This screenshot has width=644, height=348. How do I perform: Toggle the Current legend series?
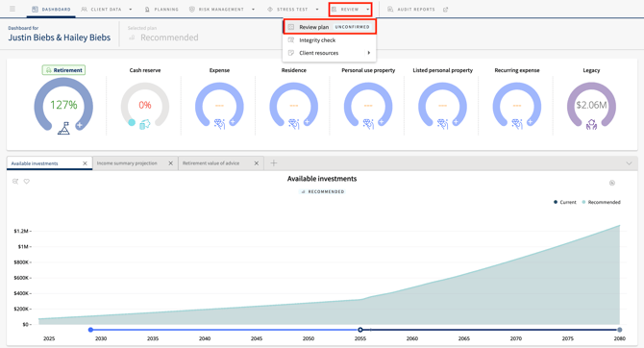coord(565,202)
